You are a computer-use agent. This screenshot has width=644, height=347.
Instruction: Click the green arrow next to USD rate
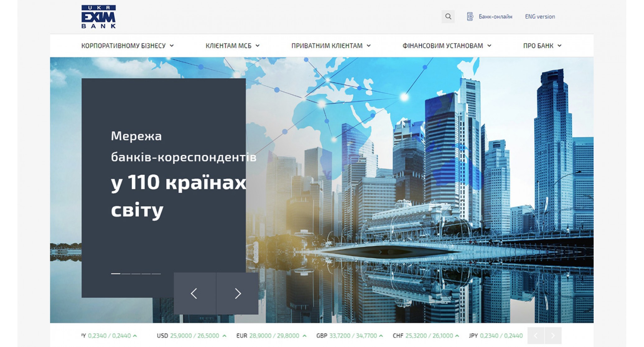click(224, 336)
